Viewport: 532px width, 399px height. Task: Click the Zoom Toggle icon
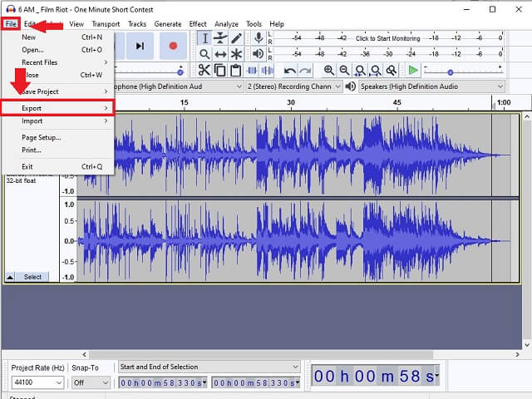coord(392,70)
